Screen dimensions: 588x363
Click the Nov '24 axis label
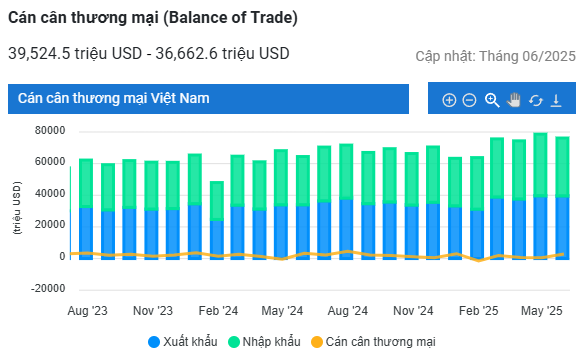click(413, 310)
